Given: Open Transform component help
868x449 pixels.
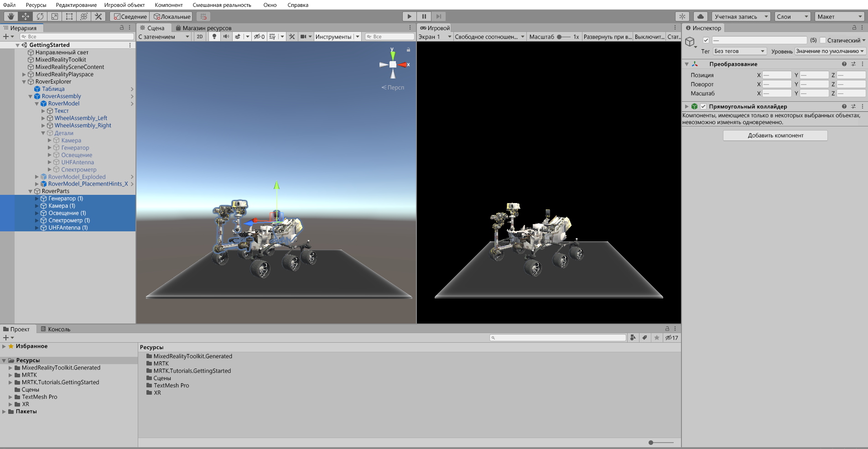Looking at the screenshot, I should click(x=844, y=64).
